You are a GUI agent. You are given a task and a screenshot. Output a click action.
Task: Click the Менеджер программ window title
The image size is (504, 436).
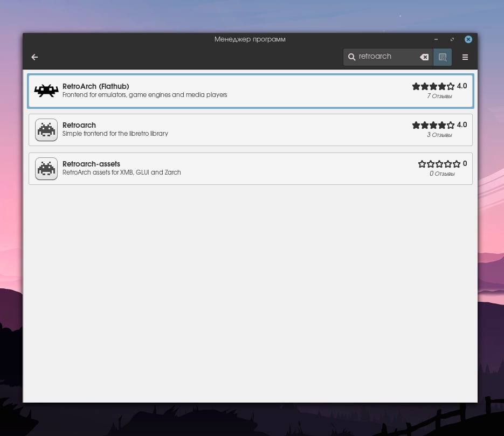coord(250,39)
